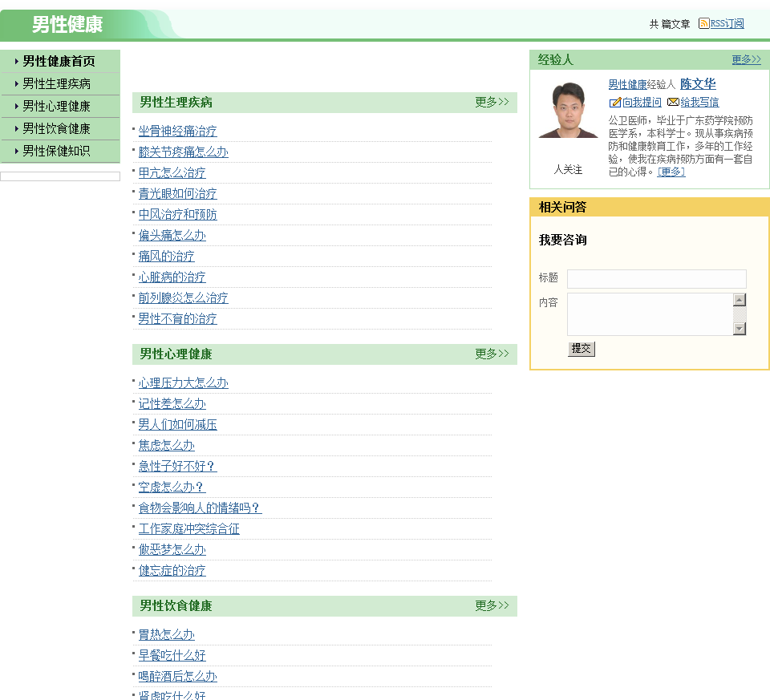Open article 空虚怎么办？
Screen dimensions: 770x700
point(172,488)
